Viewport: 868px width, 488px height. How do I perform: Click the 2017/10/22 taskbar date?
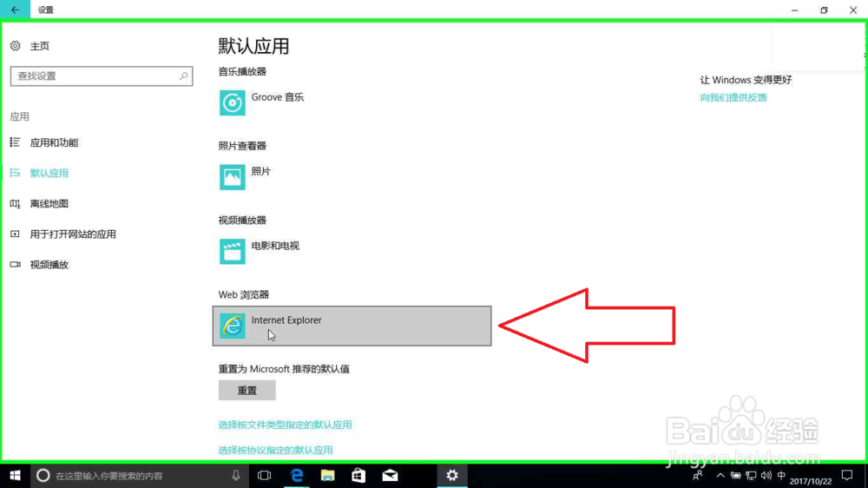pyautogui.click(x=811, y=481)
